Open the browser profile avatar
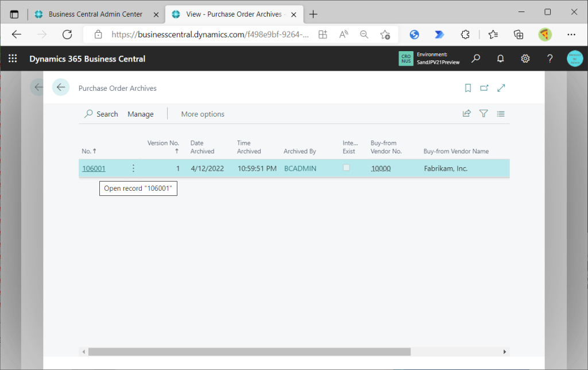588x370 pixels. point(545,34)
